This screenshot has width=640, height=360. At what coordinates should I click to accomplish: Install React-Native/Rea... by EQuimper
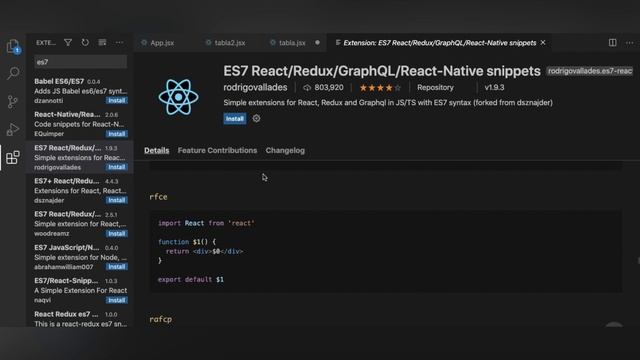click(116, 134)
